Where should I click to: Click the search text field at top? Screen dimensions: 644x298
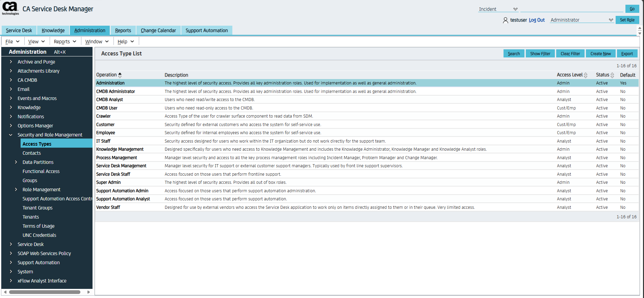click(571, 9)
